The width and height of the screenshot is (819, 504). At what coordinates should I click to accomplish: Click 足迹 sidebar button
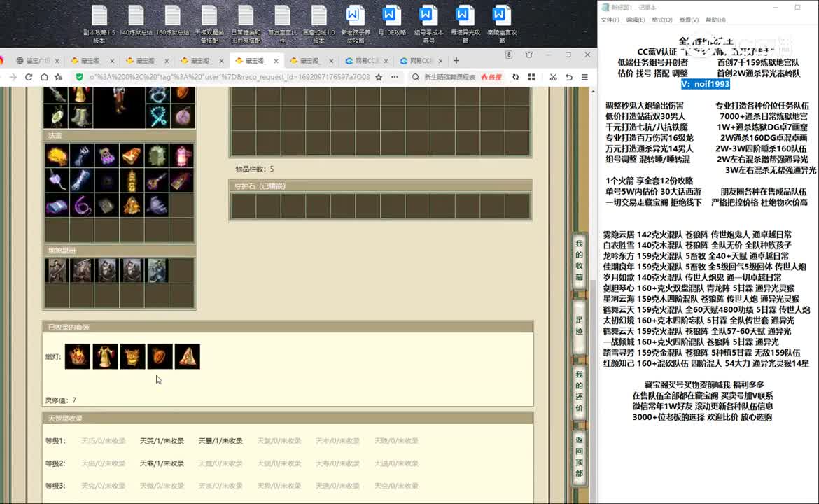tap(579, 325)
